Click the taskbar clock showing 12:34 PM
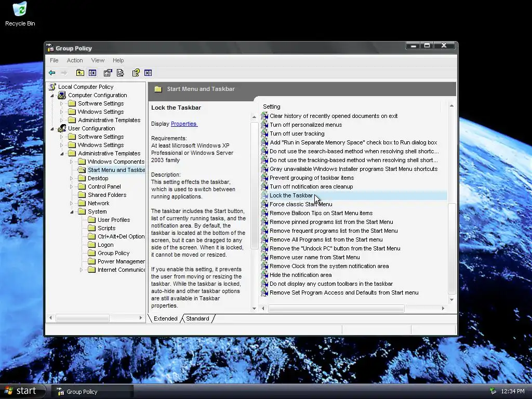The image size is (532, 399). click(513, 391)
